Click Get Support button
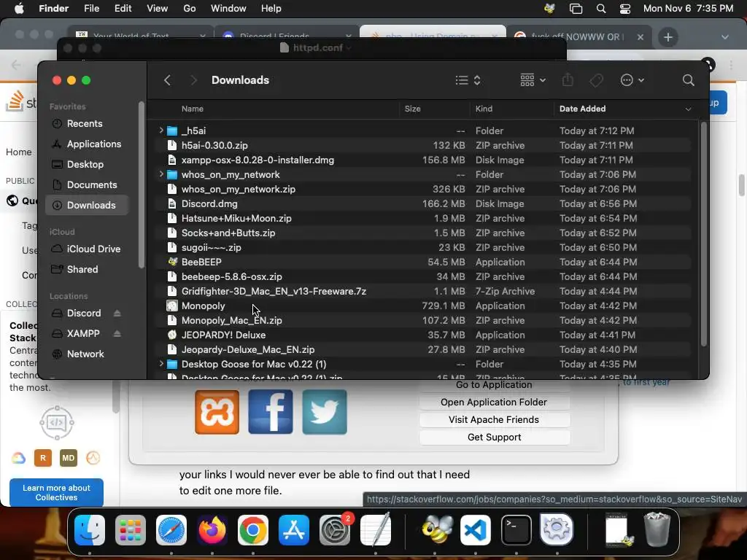 (x=494, y=437)
